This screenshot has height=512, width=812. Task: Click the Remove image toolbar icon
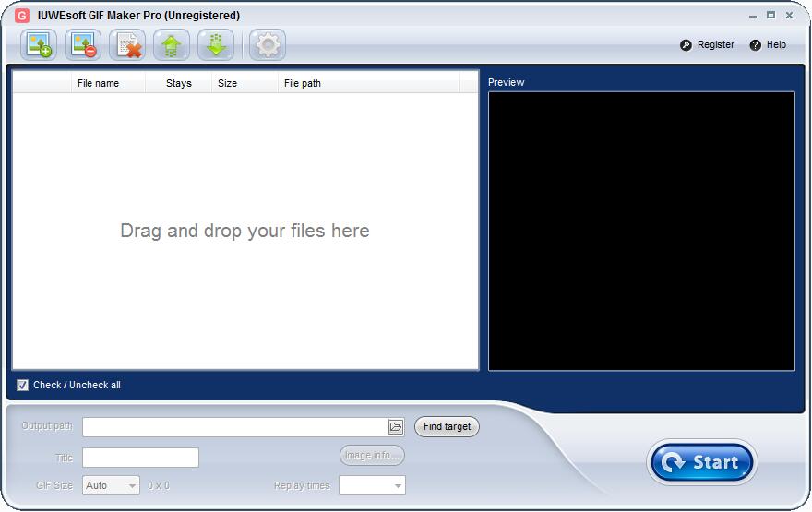pyautogui.click(x=83, y=45)
